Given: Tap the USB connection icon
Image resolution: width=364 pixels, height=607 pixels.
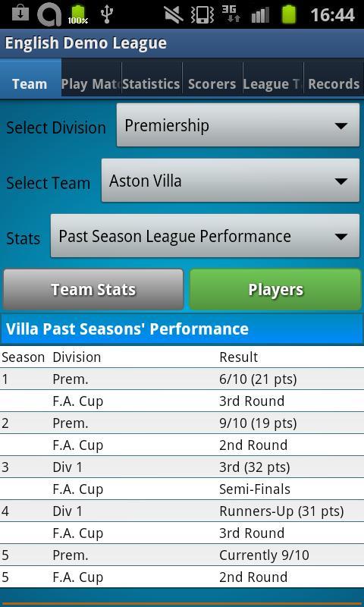Looking at the screenshot, I should tap(107, 14).
